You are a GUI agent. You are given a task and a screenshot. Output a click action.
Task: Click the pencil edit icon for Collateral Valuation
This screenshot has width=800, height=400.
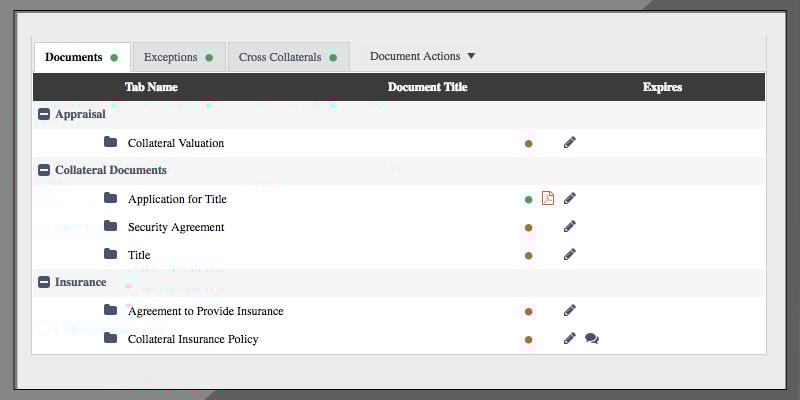pos(569,143)
